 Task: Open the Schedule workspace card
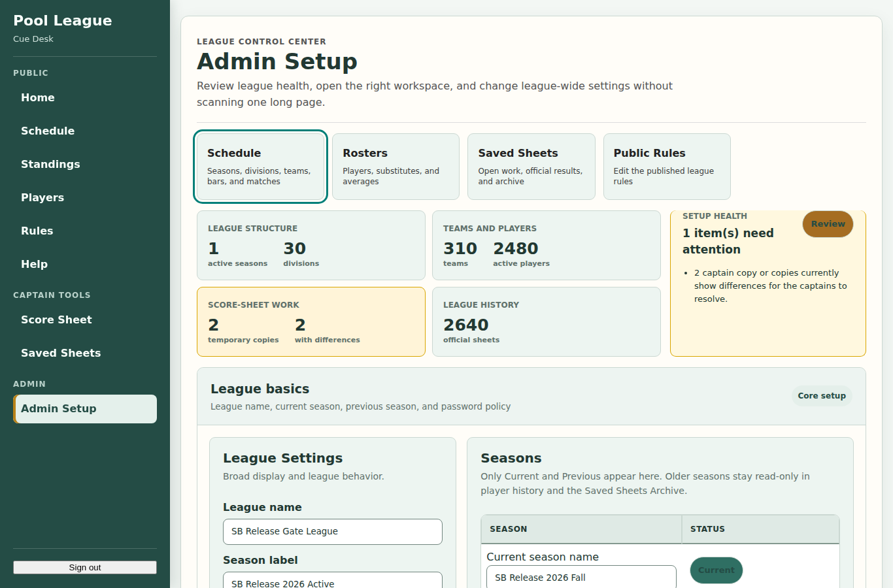(x=260, y=167)
